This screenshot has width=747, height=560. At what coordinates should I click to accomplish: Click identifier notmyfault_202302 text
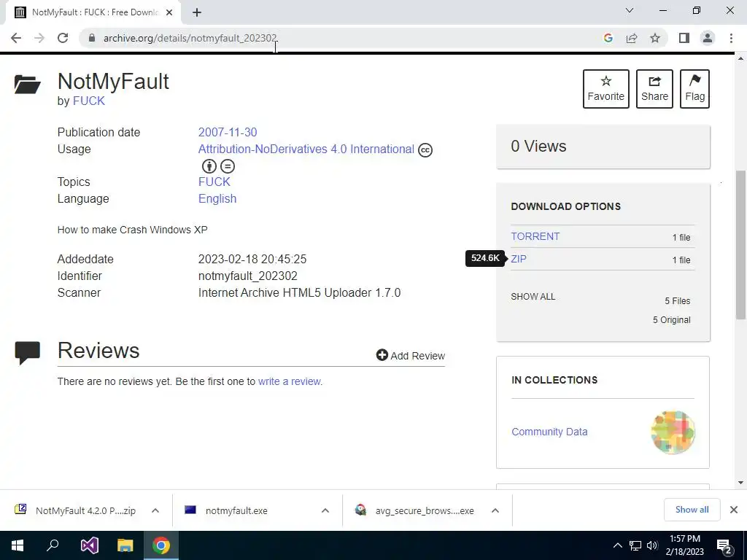pyautogui.click(x=248, y=276)
